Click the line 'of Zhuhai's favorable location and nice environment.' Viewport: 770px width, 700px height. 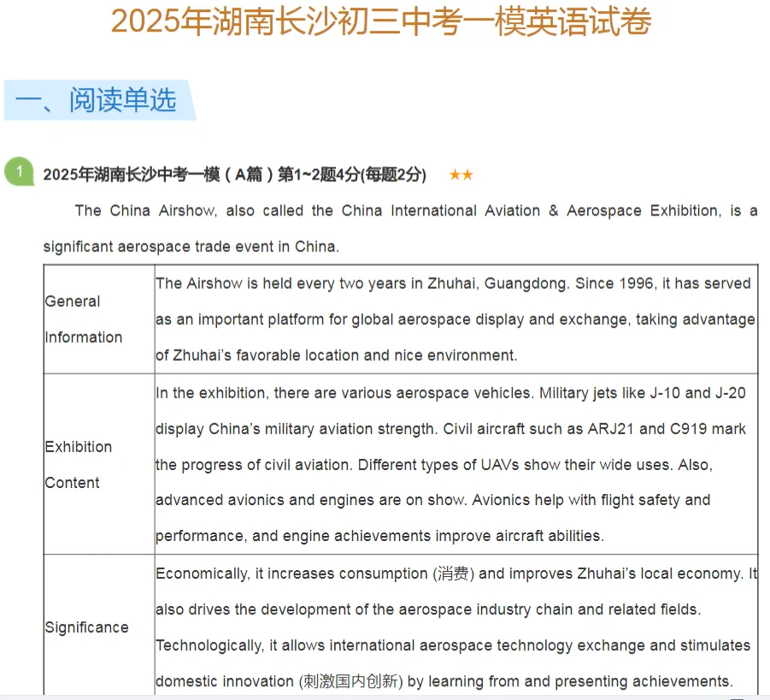[337, 356]
